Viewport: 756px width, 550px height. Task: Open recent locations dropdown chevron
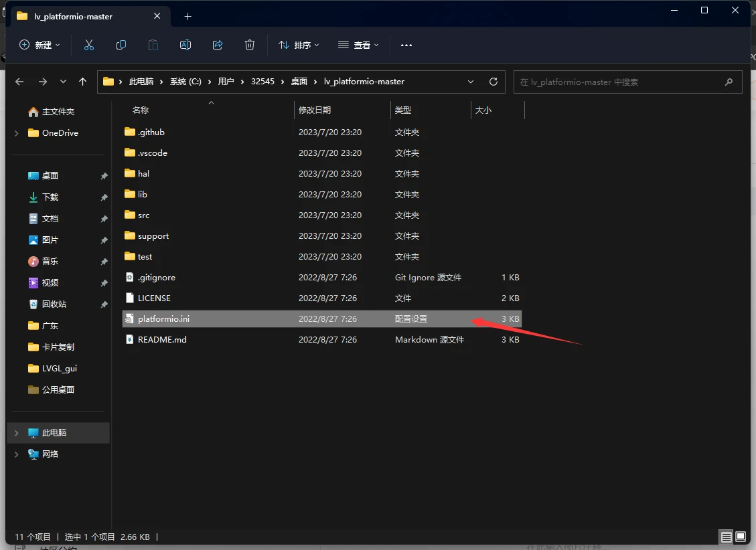pos(63,82)
